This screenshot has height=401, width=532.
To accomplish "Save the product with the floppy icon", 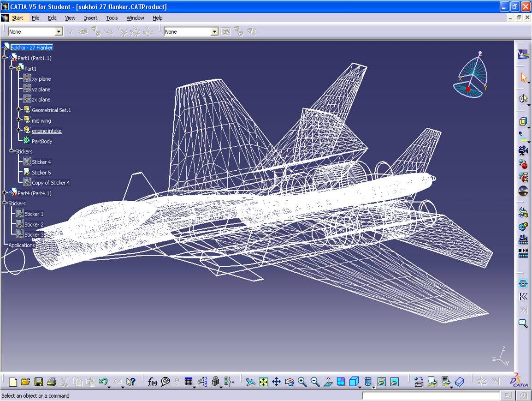I will (39, 382).
